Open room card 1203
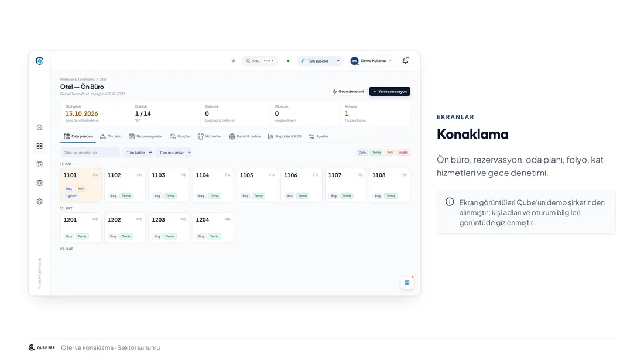 point(169,228)
